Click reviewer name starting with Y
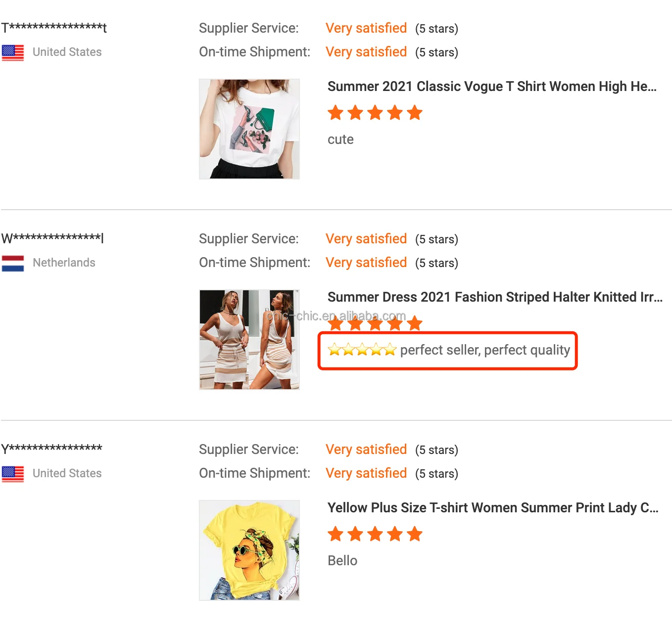The image size is (672, 630). (51, 449)
